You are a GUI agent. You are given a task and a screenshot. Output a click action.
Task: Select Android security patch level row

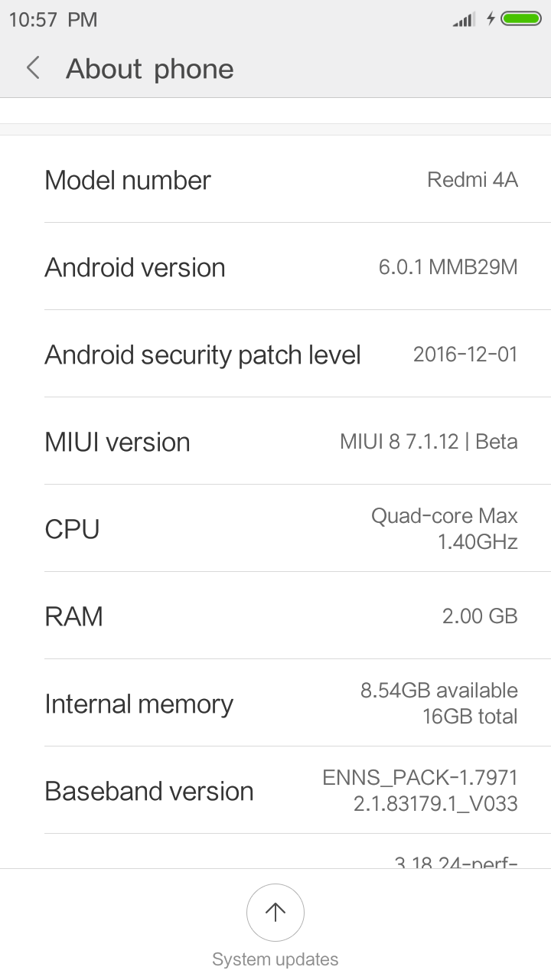(x=275, y=354)
